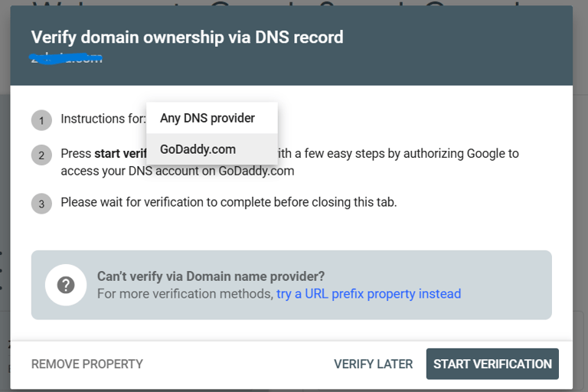588x392 pixels.
Task: Click the access your DNS account text
Action: click(x=178, y=171)
